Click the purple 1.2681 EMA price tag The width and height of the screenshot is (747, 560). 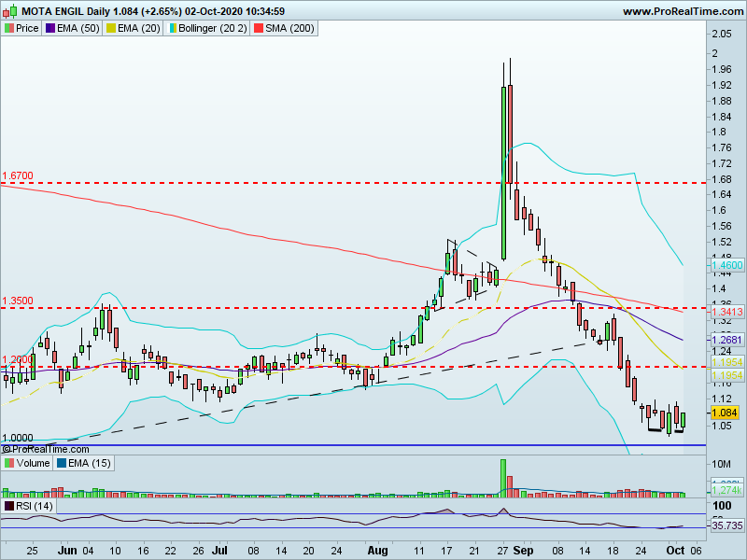coord(727,340)
